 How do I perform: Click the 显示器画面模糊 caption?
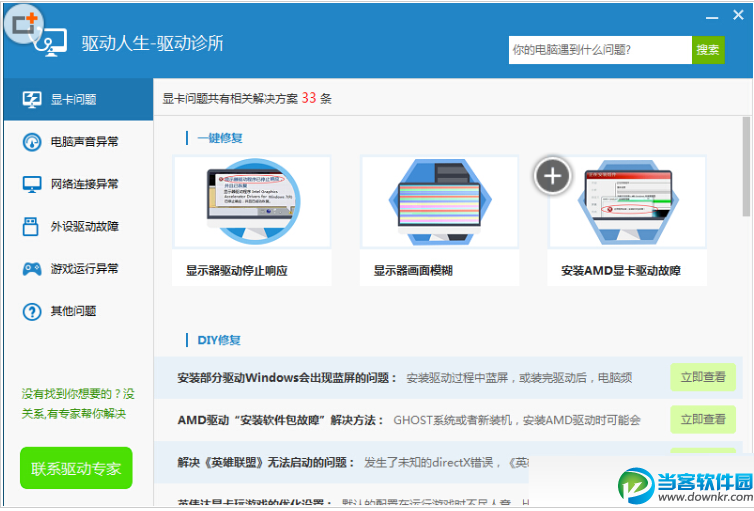[413, 271]
